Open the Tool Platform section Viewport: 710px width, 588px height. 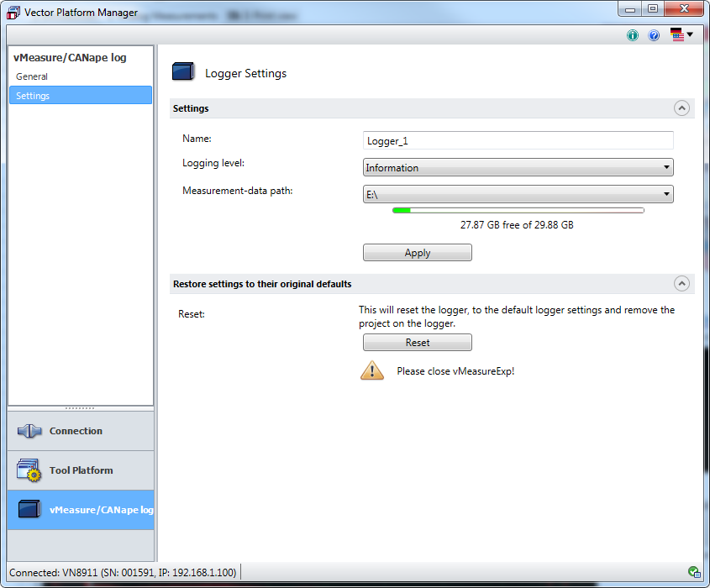pos(81,470)
